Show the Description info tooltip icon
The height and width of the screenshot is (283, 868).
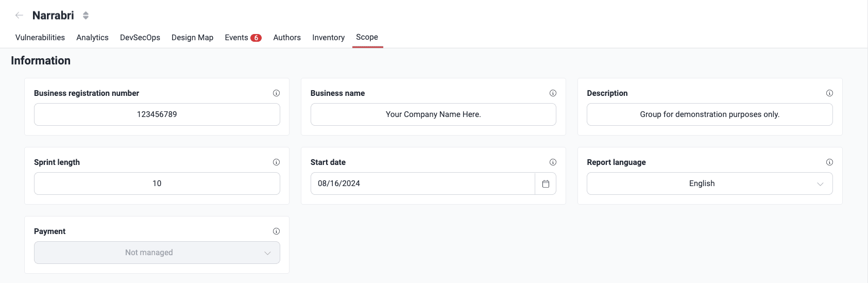[x=829, y=93]
